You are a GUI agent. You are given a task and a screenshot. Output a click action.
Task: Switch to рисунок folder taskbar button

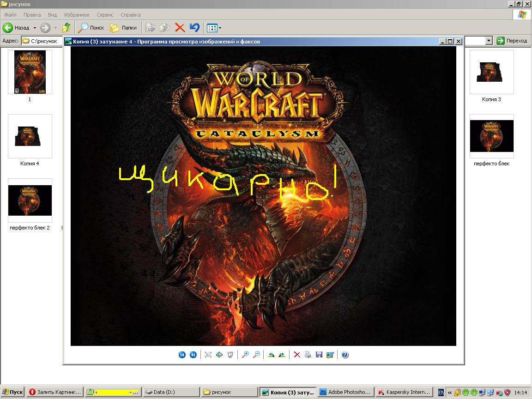pos(229,392)
